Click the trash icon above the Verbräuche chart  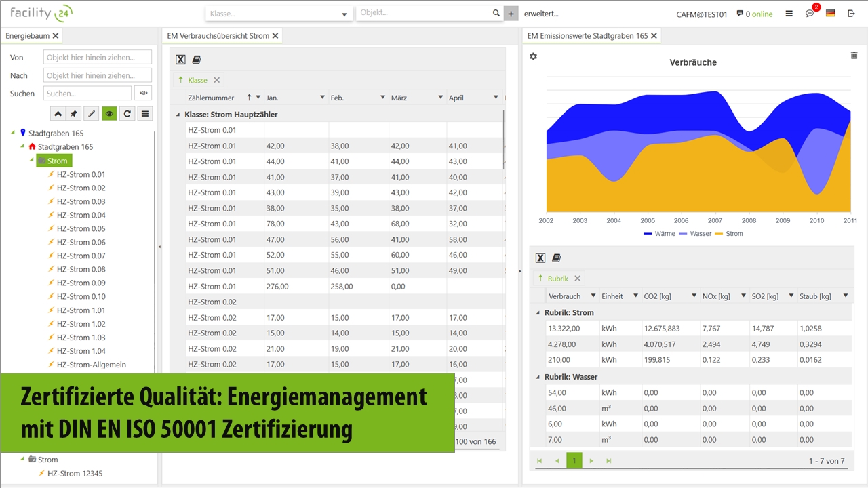click(854, 56)
